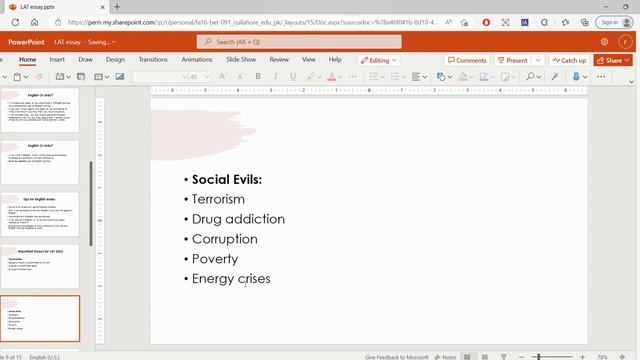Open the Editing mode dropdown

click(x=378, y=60)
